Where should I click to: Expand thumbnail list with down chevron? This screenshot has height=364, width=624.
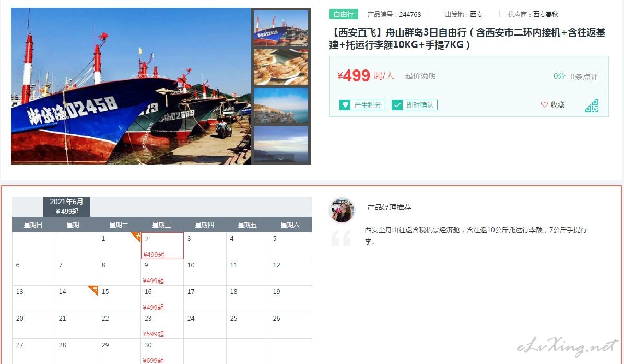(x=281, y=159)
